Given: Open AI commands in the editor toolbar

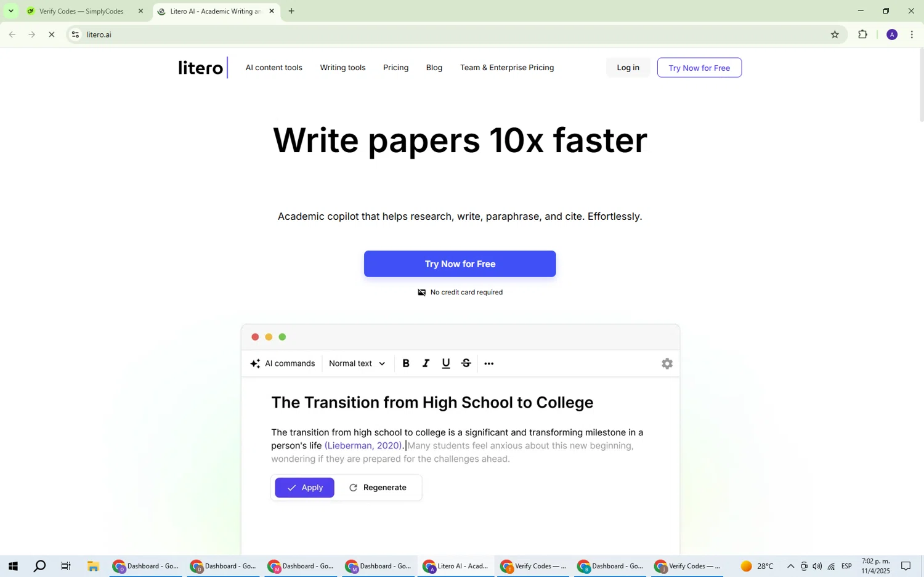Looking at the screenshot, I should coord(283,363).
